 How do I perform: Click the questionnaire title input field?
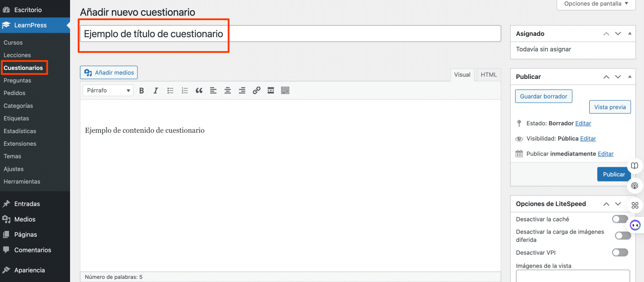290,34
